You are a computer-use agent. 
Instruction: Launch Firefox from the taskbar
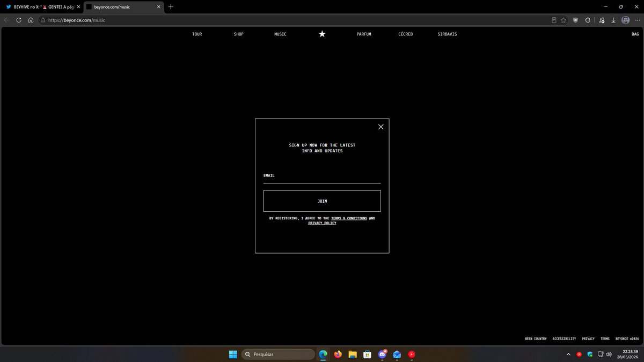point(338,354)
